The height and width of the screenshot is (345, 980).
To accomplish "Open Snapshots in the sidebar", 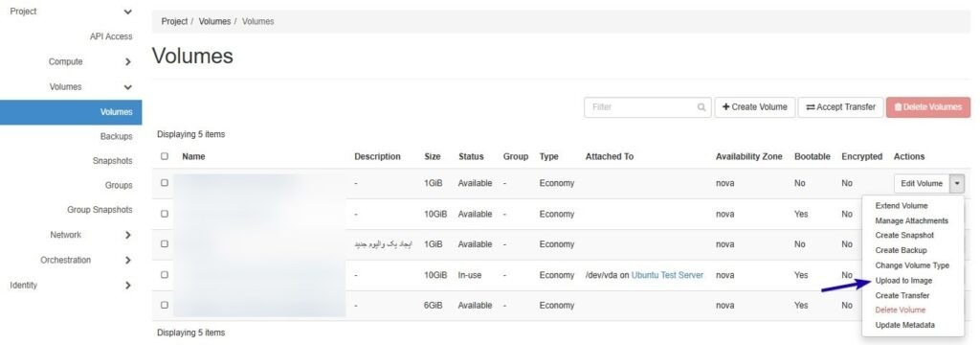I will [x=113, y=161].
